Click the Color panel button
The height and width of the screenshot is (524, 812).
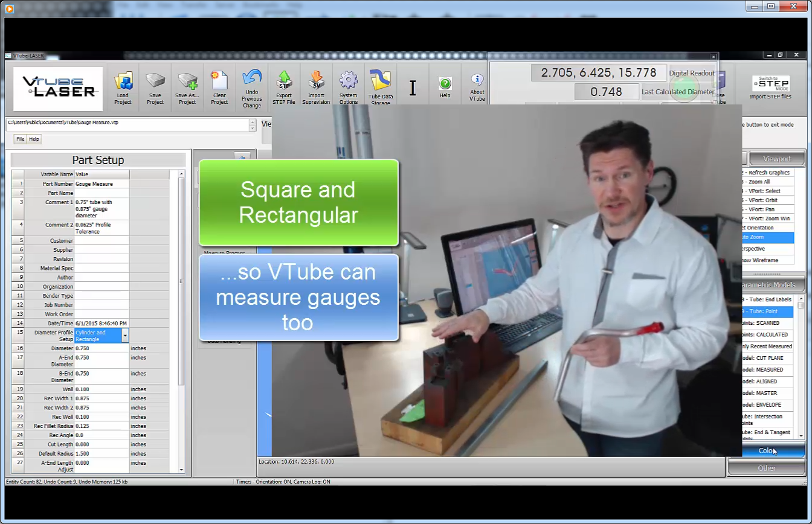[766, 451]
